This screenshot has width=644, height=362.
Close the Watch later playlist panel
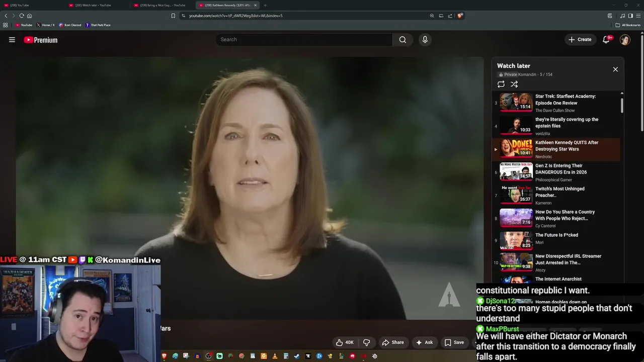(x=615, y=69)
